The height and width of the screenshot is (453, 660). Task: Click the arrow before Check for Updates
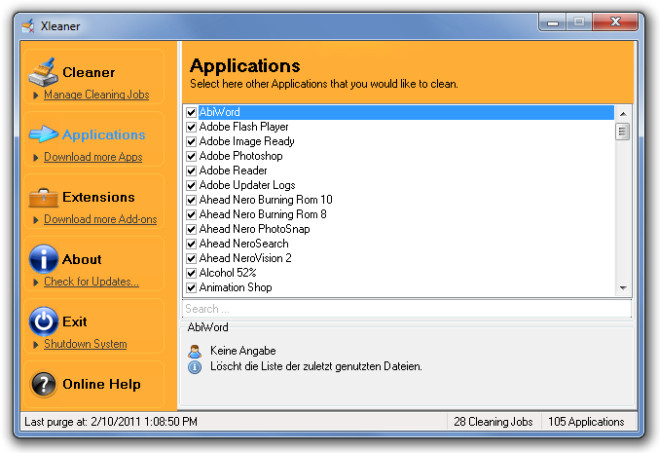(36, 282)
